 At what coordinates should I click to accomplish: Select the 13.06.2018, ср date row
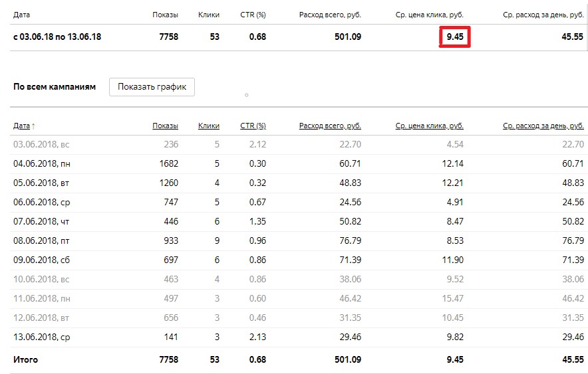pyautogui.click(x=299, y=337)
